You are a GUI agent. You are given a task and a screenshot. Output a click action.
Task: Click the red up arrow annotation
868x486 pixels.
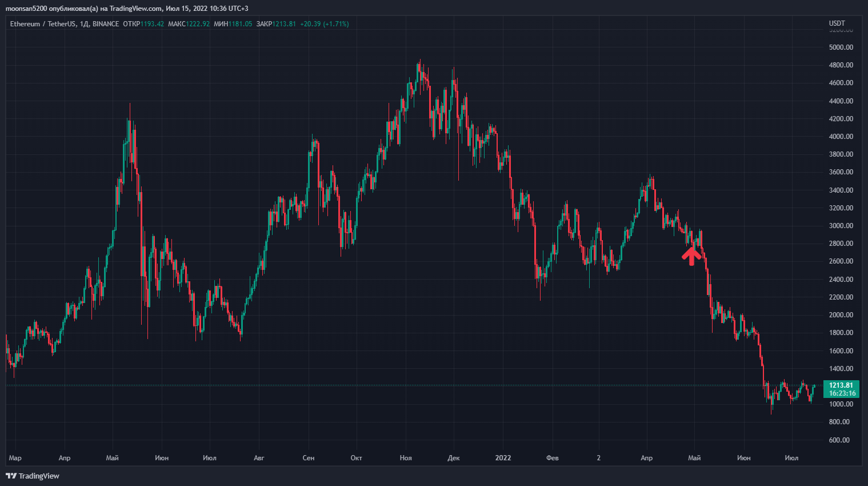point(691,255)
